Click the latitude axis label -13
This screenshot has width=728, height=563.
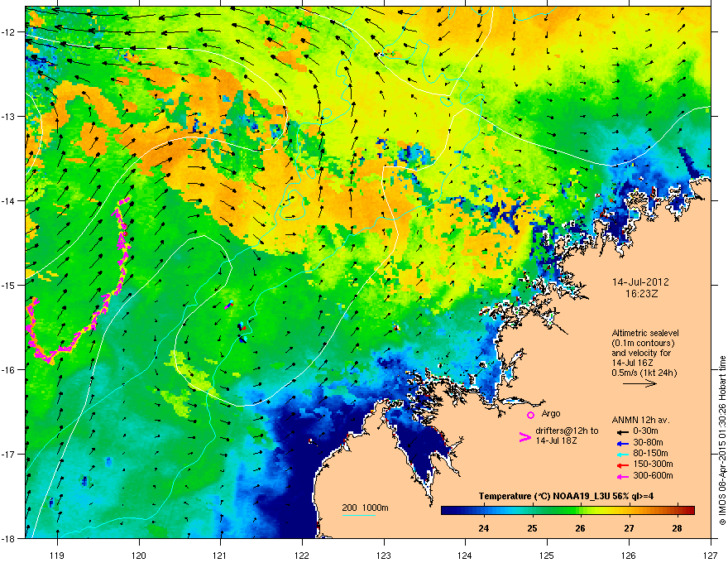pos(9,116)
